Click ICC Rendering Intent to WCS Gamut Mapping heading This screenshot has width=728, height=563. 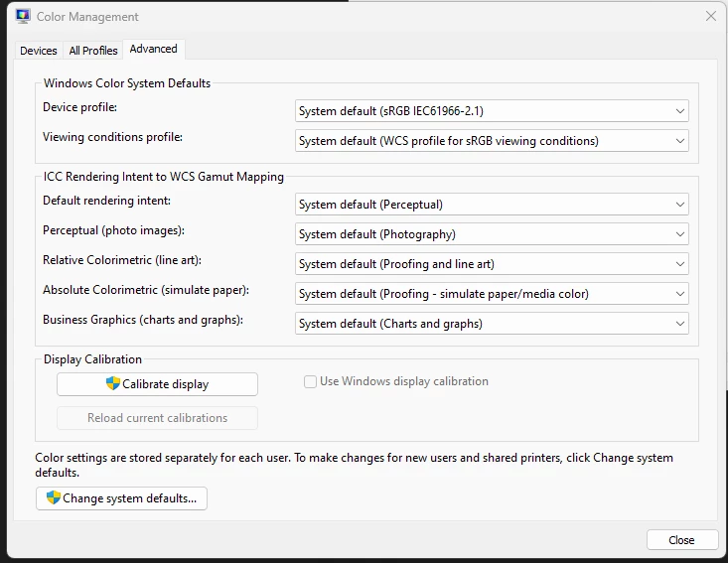pos(164,177)
